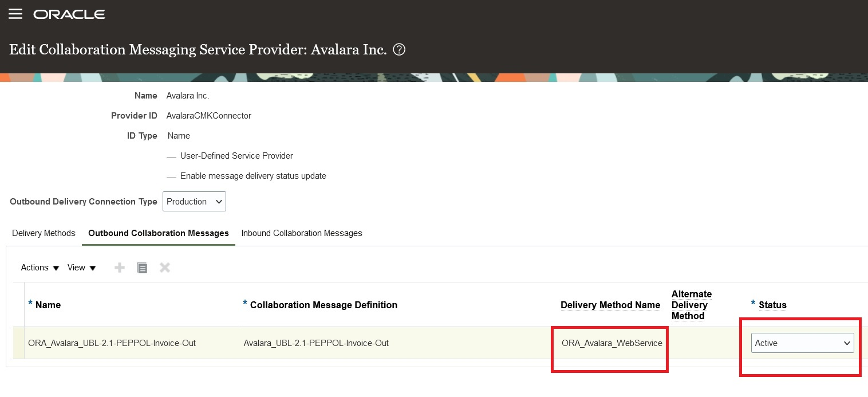
Task: Toggle User-Defined Service Provider checkbox
Action: (171, 156)
